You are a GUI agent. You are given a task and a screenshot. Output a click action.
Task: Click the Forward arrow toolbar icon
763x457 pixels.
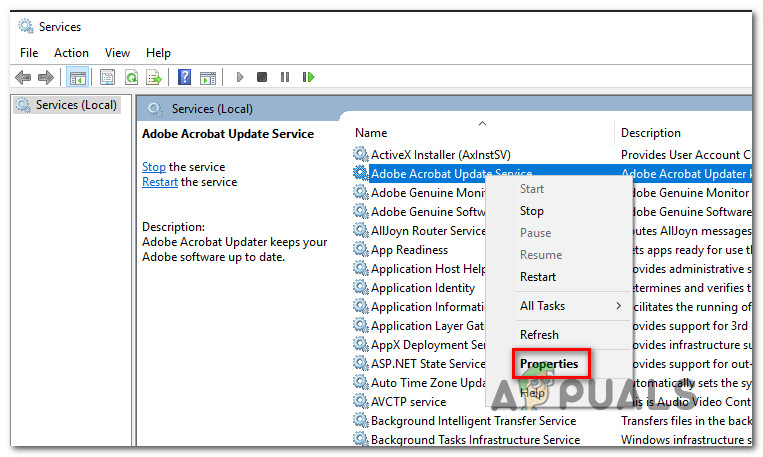pyautogui.click(x=46, y=77)
